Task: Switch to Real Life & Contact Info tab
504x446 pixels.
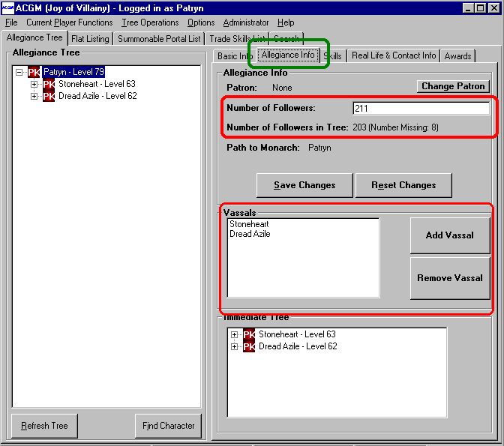Action: click(394, 55)
